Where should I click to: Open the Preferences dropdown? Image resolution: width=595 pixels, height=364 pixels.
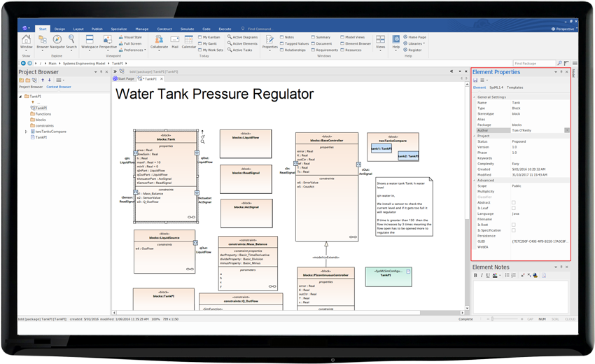click(x=134, y=50)
